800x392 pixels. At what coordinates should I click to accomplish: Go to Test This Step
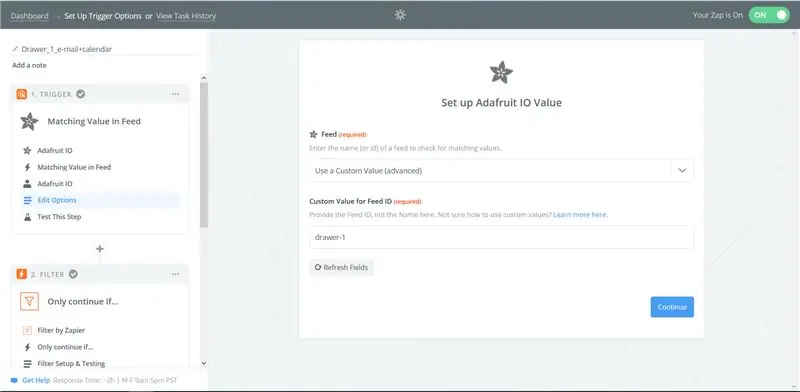101,216
